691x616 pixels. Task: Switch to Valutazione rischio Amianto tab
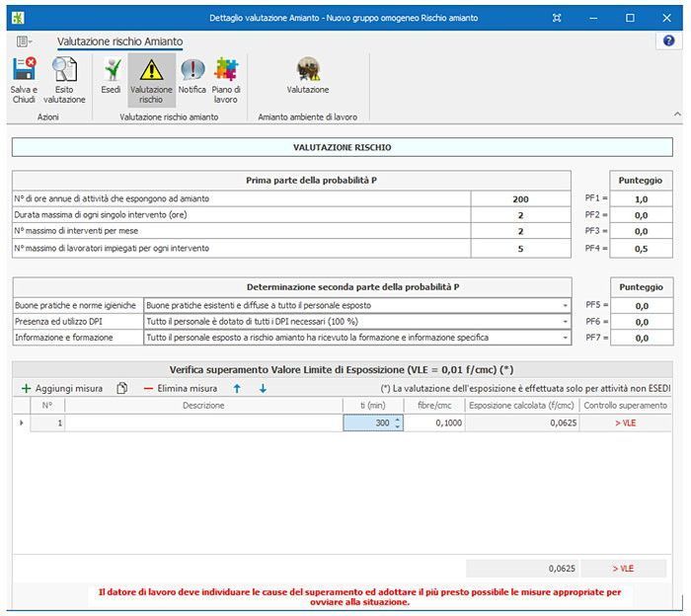tap(119, 41)
